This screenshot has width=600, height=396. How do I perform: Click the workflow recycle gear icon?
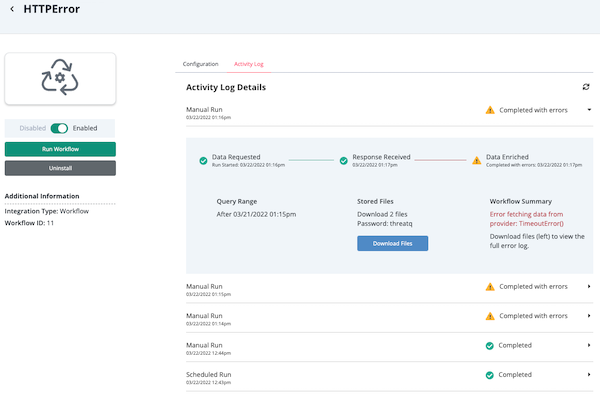tap(60, 77)
